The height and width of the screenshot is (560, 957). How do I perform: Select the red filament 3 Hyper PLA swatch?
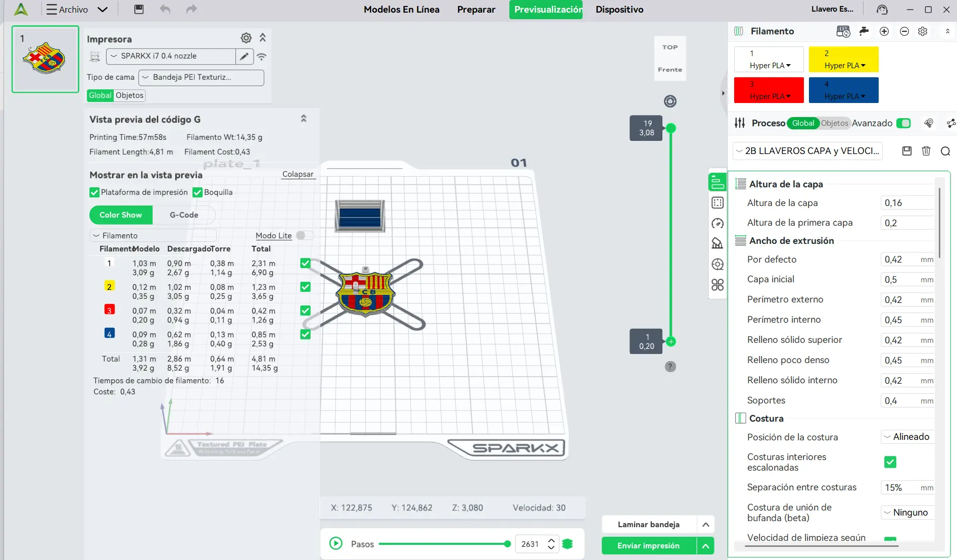(x=769, y=90)
